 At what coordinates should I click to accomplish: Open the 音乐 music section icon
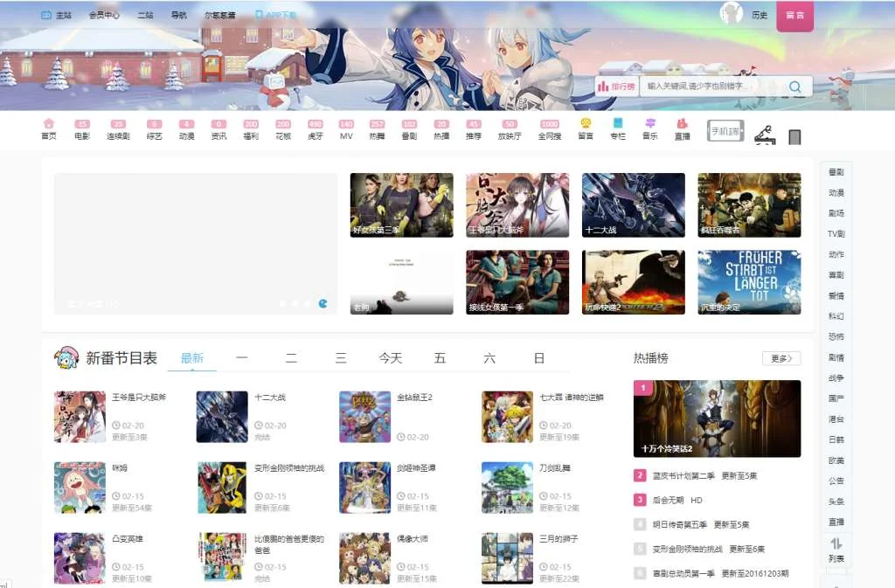[x=649, y=128]
